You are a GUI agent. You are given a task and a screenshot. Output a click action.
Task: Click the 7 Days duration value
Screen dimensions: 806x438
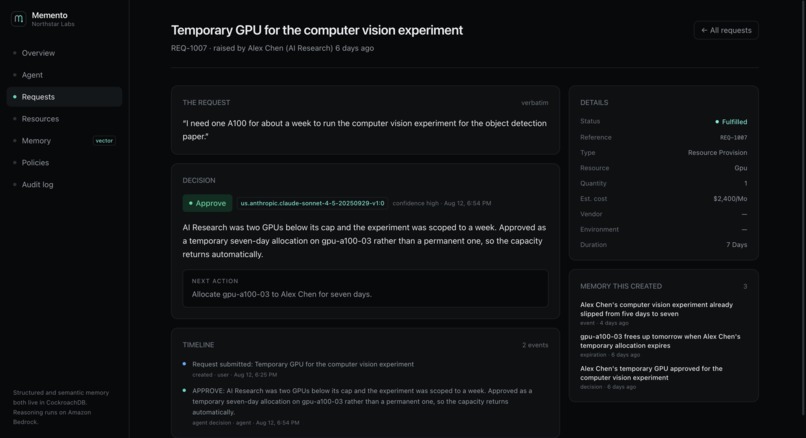pos(737,245)
